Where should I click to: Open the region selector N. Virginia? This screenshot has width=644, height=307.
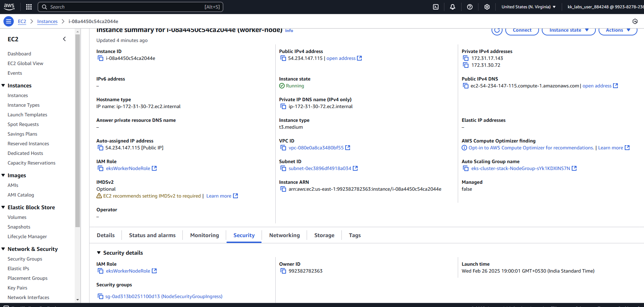pyautogui.click(x=528, y=7)
